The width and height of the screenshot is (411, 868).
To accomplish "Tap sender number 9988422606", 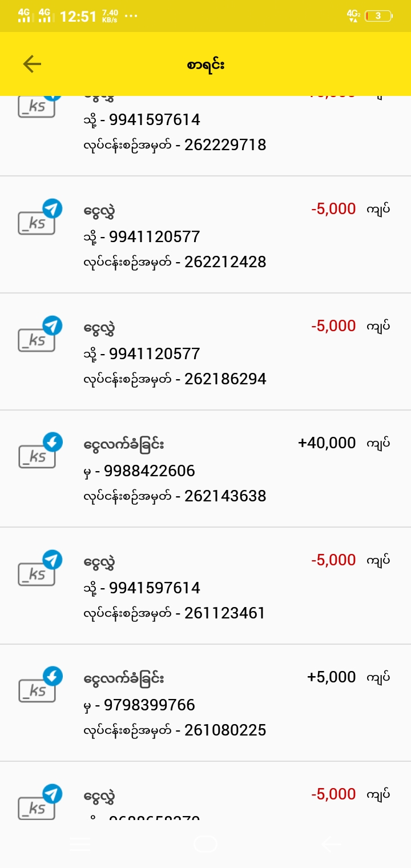I will [150, 471].
